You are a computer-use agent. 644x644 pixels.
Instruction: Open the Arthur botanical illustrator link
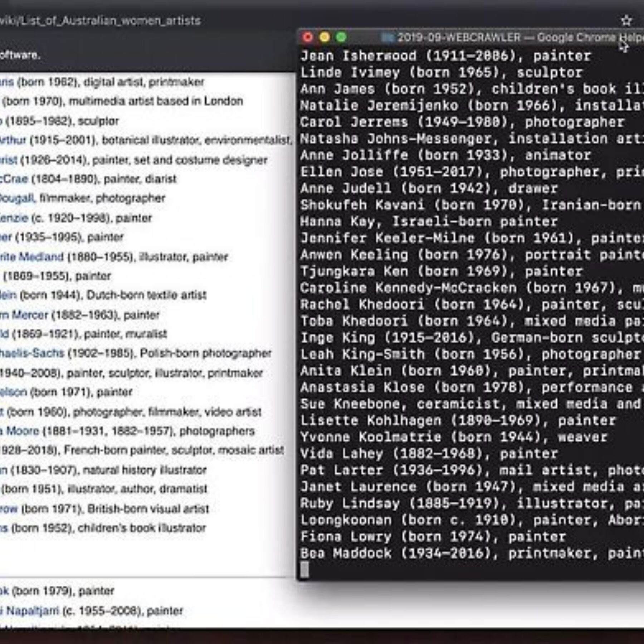(x=13, y=140)
